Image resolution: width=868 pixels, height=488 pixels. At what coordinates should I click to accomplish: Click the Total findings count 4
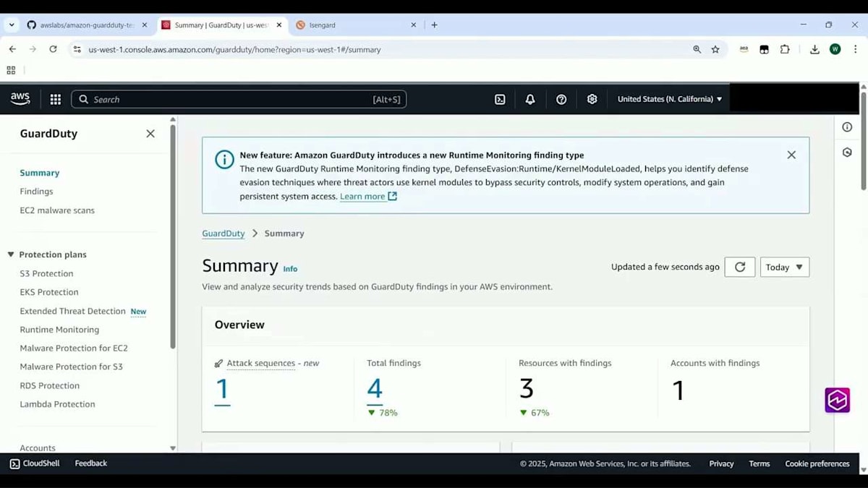(375, 390)
